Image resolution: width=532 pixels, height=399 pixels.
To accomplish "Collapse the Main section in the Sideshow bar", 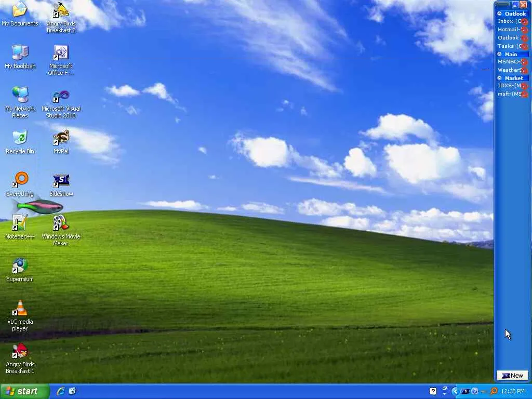I will (x=499, y=54).
